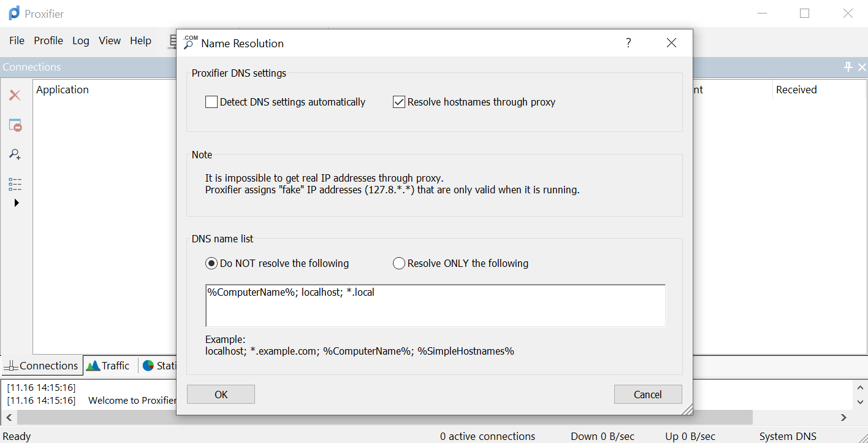Close the Name Resolution dialog
The width and height of the screenshot is (868, 443).
(671, 43)
